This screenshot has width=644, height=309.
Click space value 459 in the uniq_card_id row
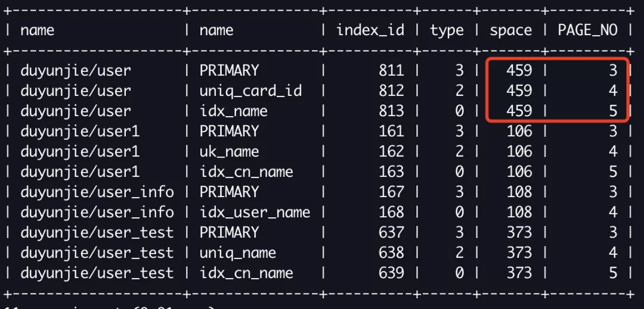point(519,90)
